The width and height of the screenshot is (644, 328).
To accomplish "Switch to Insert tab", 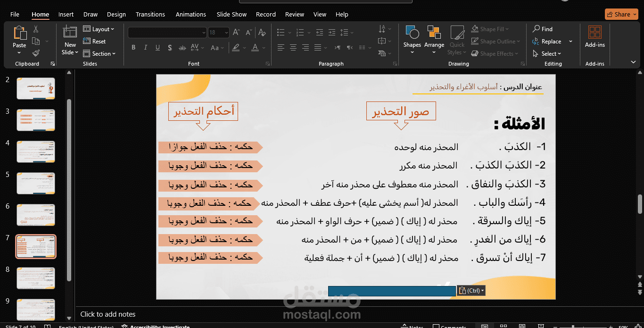I will (x=66, y=14).
